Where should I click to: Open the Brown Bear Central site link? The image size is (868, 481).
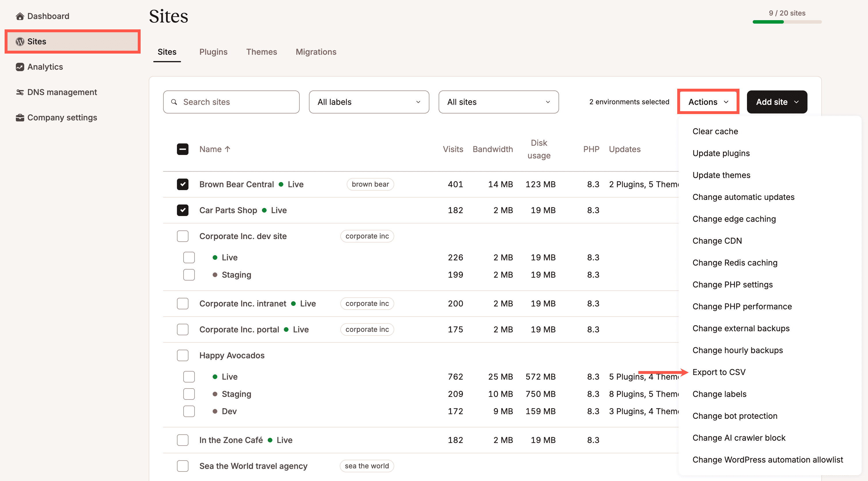click(x=237, y=184)
